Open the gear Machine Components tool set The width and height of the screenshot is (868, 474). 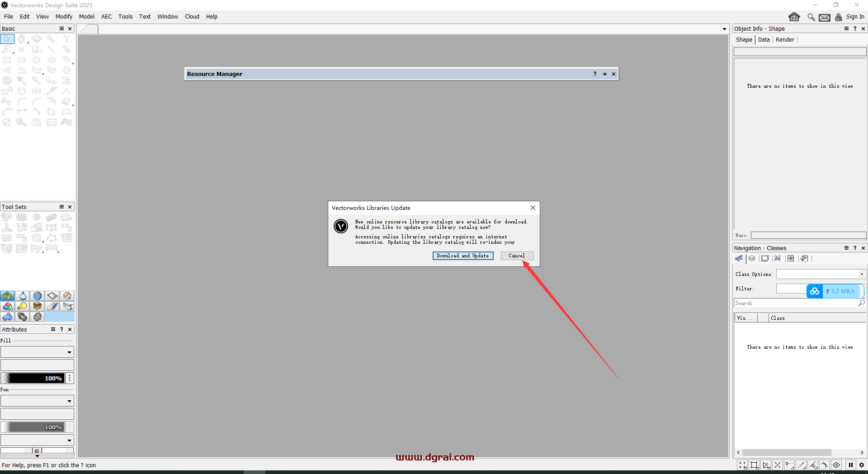coord(37,317)
